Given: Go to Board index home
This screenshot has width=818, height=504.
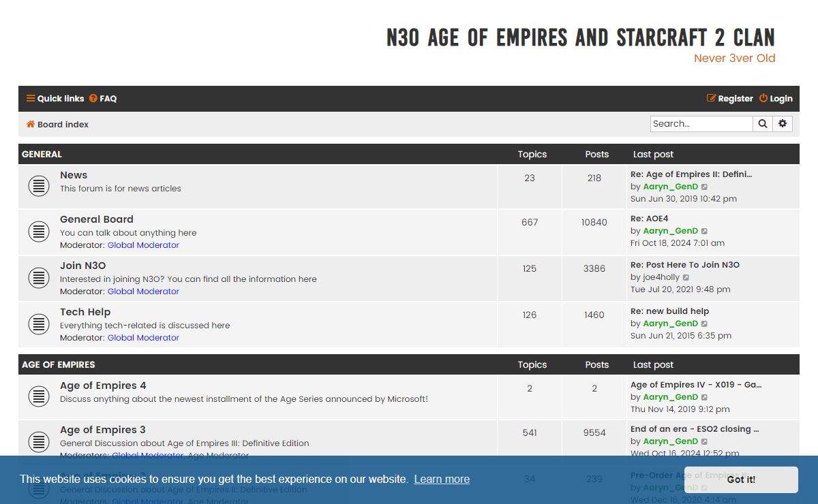Looking at the screenshot, I should pos(57,125).
